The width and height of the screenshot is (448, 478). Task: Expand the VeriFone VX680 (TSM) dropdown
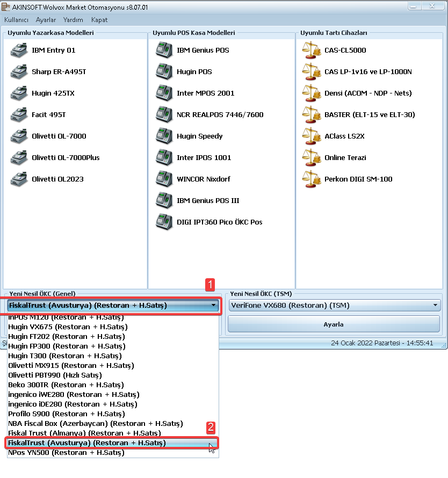435,306
